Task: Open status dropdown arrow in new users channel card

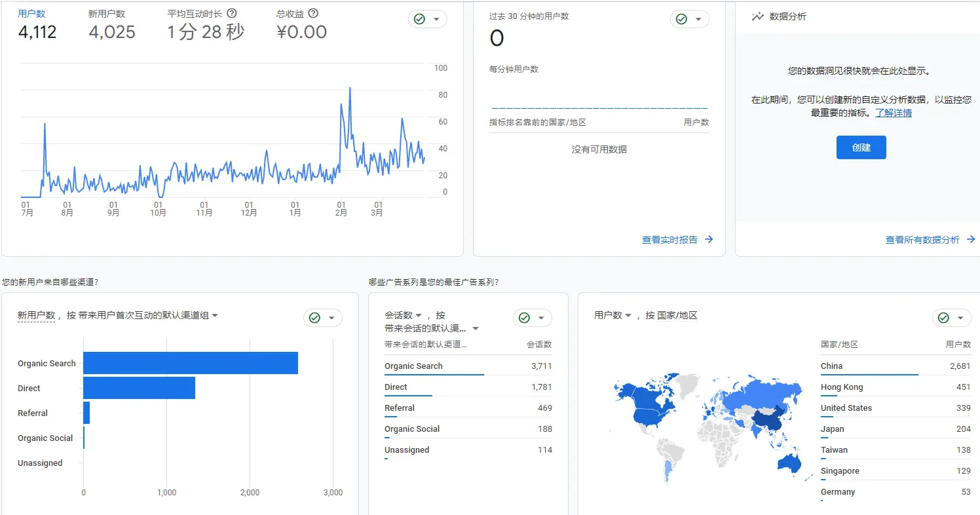Action: pos(331,318)
